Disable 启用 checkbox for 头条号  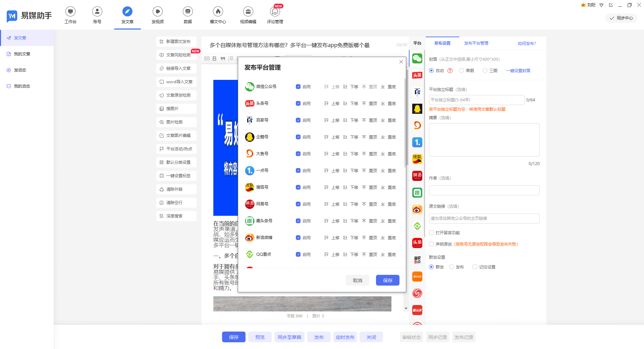pyautogui.click(x=298, y=103)
